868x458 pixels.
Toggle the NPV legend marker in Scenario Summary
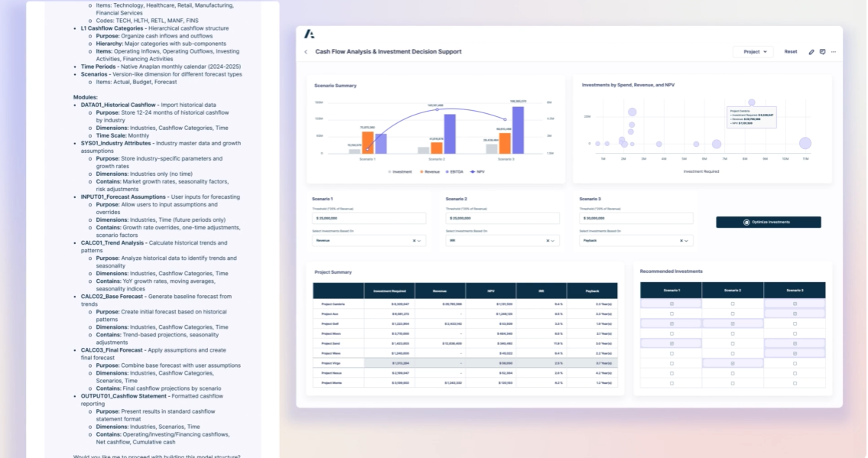pyautogui.click(x=472, y=172)
